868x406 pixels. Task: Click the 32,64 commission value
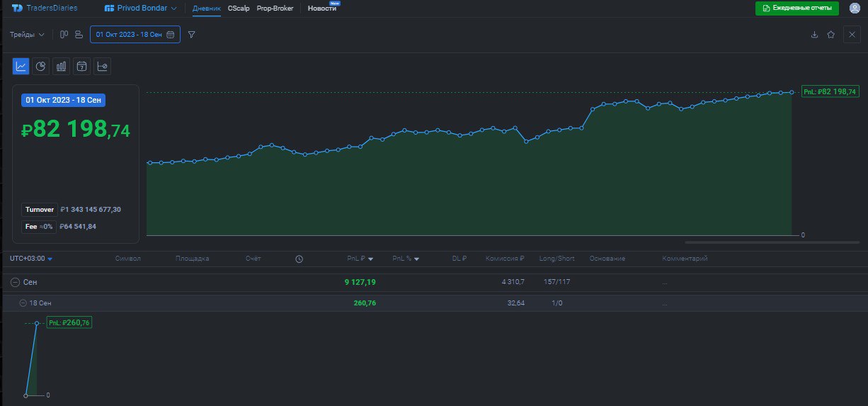[516, 303]
